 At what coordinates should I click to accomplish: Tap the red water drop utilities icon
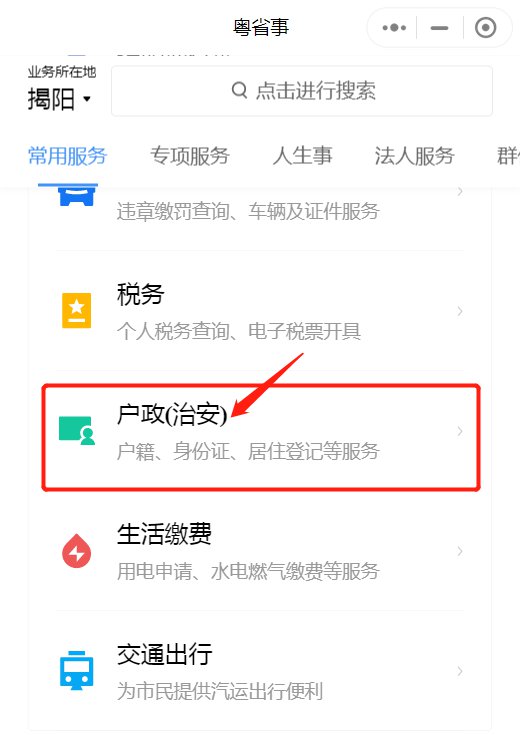[x=76, y=550]
